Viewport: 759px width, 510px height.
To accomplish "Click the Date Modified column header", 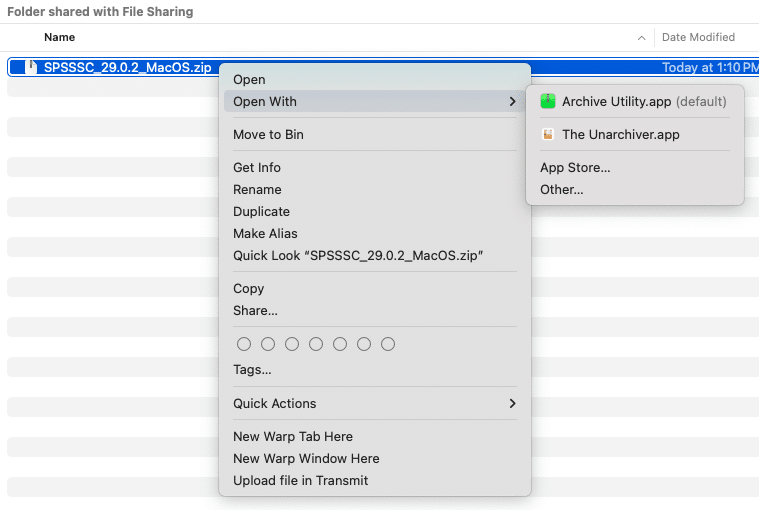I will [x=698, y=37].
